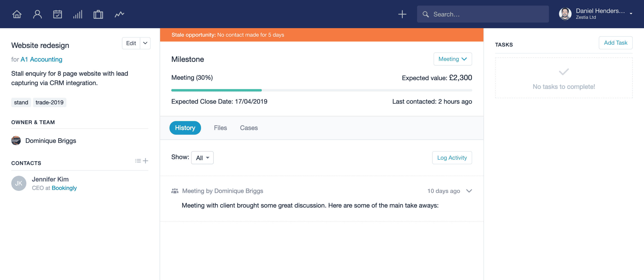Click the 'Zestia Ltd' account name
644x280 pixels.
tap(586, 17)
